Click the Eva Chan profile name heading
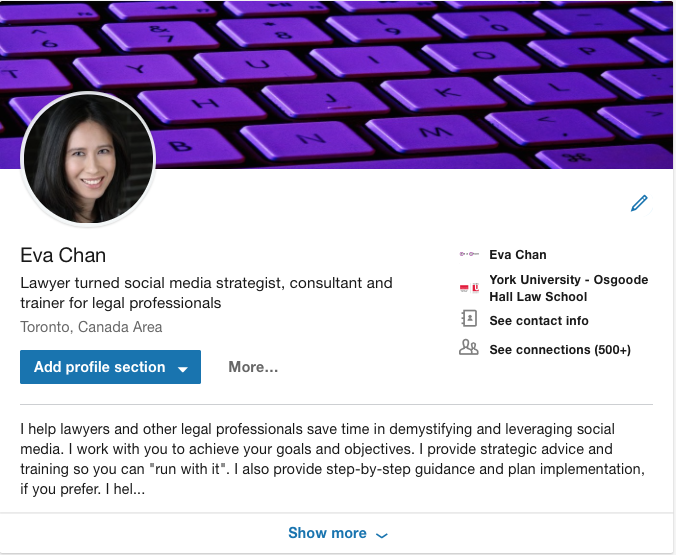Viewport: 676px width, 555px height. pyautogui.click(x=63, y=255)
